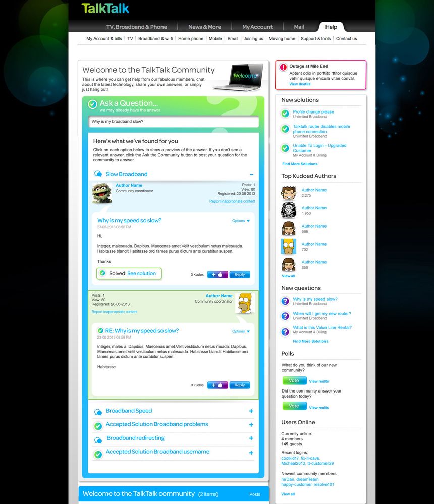Reply to the RE: Why is my speed so slow post
The height and width of the screenshot is (504, 434).
coord(240,385)
